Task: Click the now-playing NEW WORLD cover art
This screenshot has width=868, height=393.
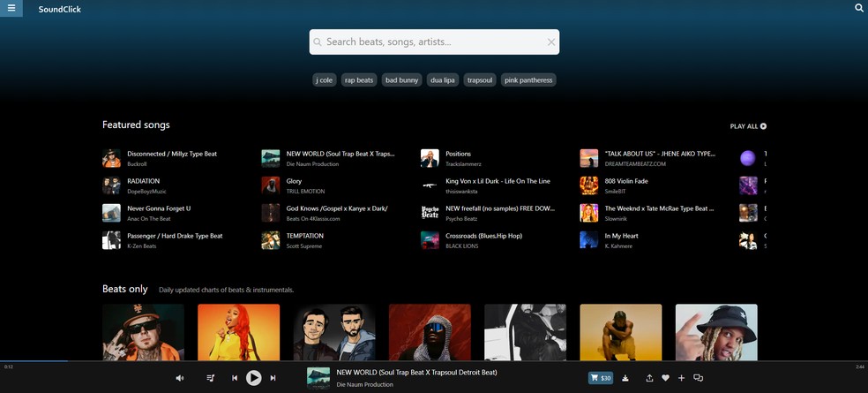Action: tap(318, 378)
